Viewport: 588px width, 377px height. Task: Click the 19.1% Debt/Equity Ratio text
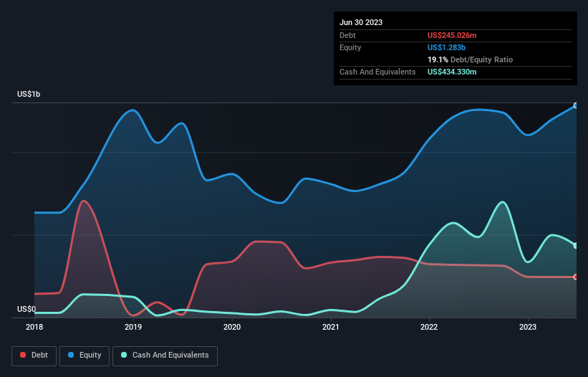point(471,59)
